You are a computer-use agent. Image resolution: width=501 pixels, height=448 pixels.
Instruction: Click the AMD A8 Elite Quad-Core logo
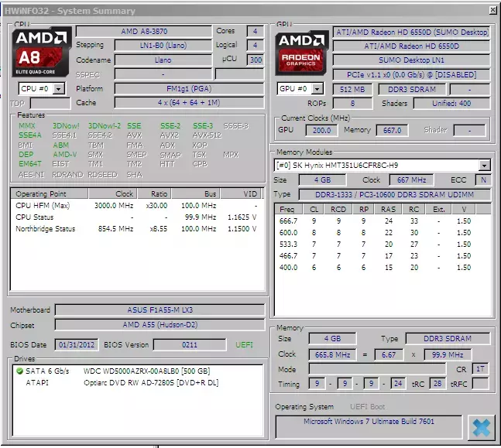[41, 53]
